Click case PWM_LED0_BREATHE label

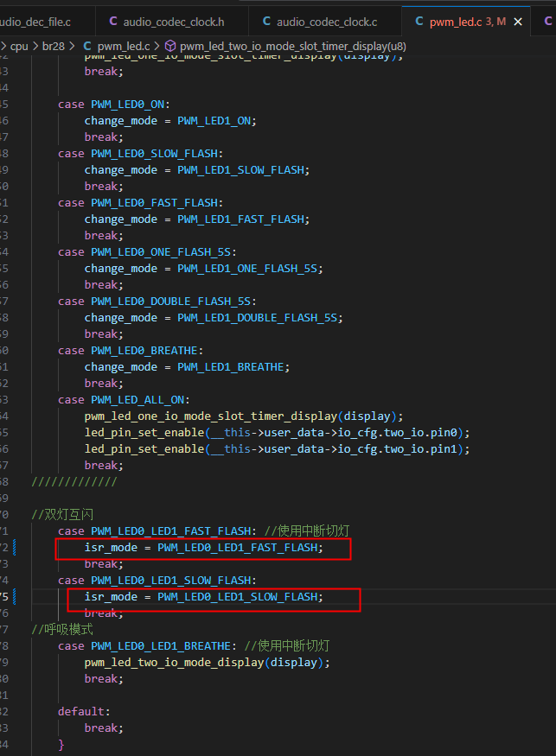coord(131,351)
